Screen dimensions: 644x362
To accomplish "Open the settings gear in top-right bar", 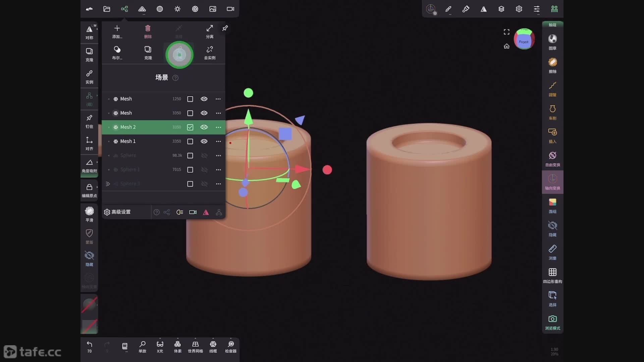I will click(519, 9).
